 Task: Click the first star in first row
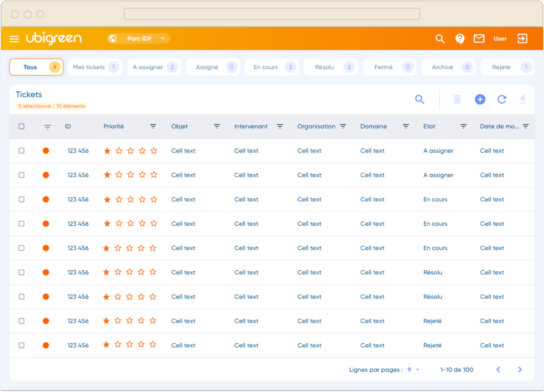(107, 151)
